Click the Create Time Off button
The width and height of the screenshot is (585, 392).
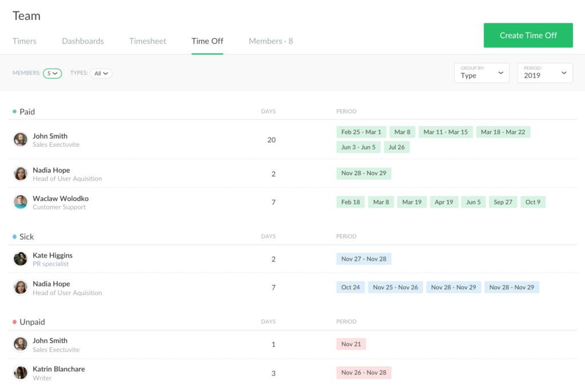528,35
